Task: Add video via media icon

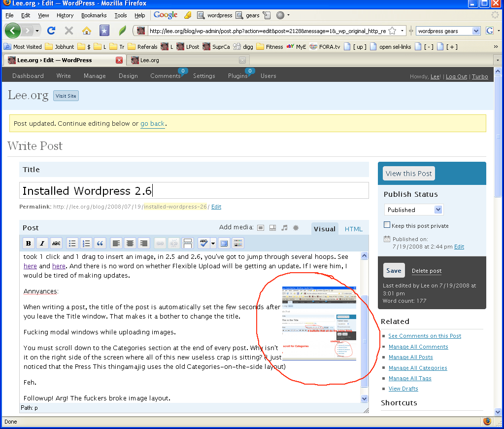Action: tap(272, 228)
